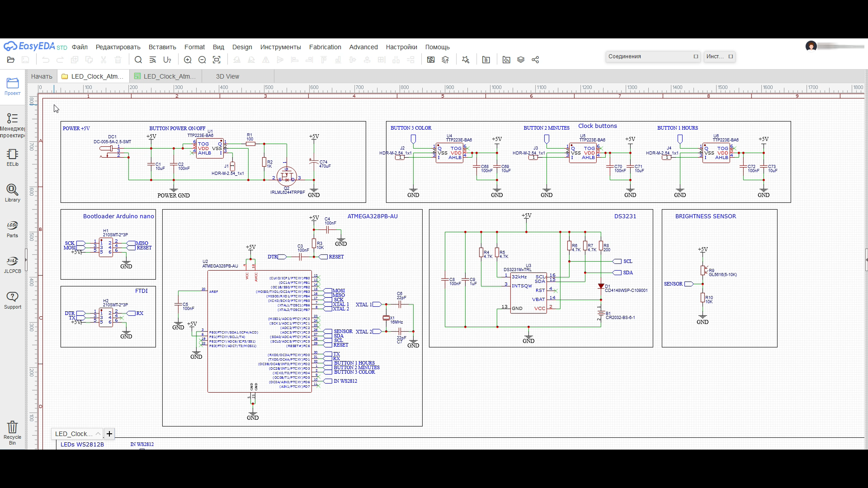
Task: Add a new schematic sheet
Action: click(x=109, y=434)
